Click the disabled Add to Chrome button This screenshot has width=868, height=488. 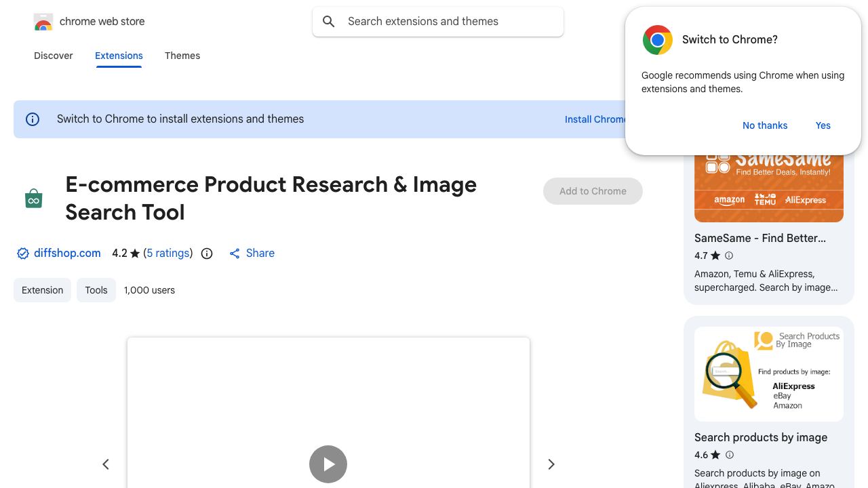(x=593, y=191)
